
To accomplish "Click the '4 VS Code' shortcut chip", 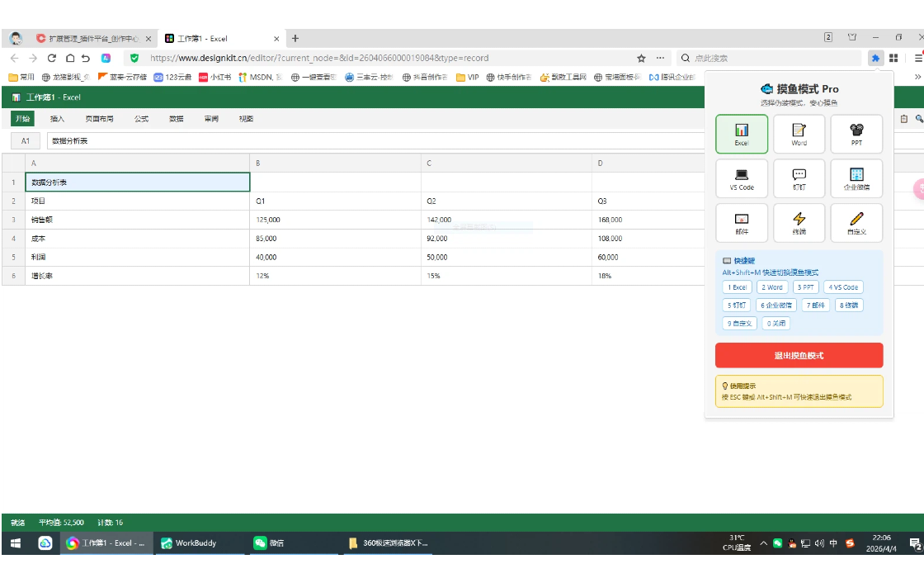I will coord(843,287).
